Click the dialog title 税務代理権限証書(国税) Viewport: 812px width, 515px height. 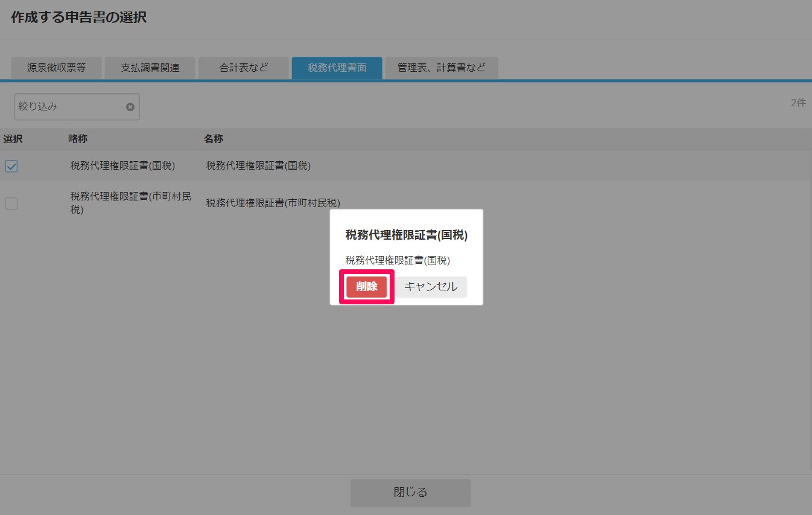point(407,235)
